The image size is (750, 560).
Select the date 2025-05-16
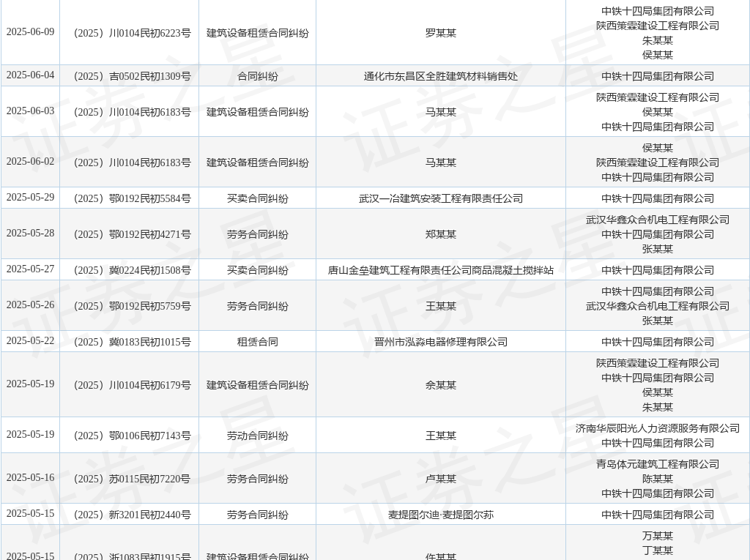tap(30, 477)
